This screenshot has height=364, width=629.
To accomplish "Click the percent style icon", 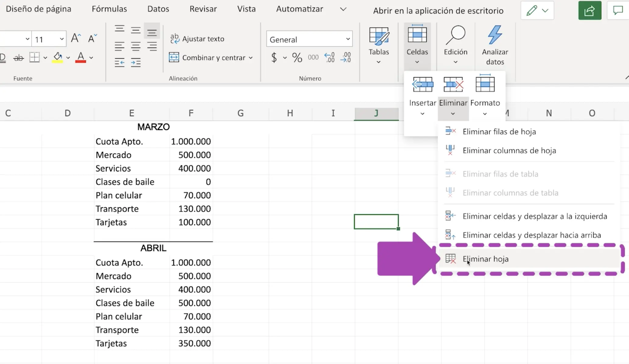I will click(297, 57).
